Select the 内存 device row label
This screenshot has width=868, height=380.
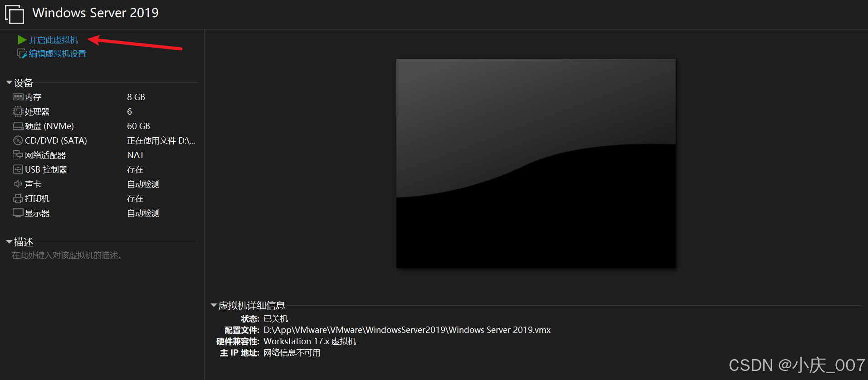pos(33,97)
